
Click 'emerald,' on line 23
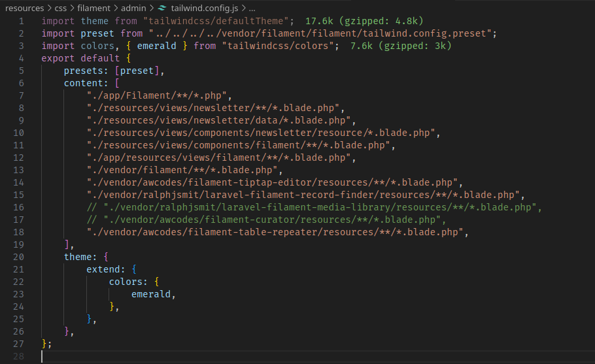point(154,294)
